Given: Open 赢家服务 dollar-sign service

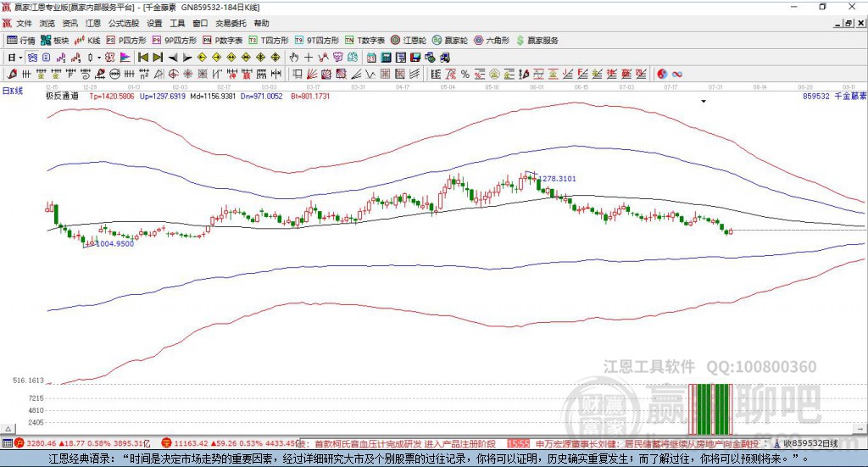Looking at the screenshot, I should [537, 41].
